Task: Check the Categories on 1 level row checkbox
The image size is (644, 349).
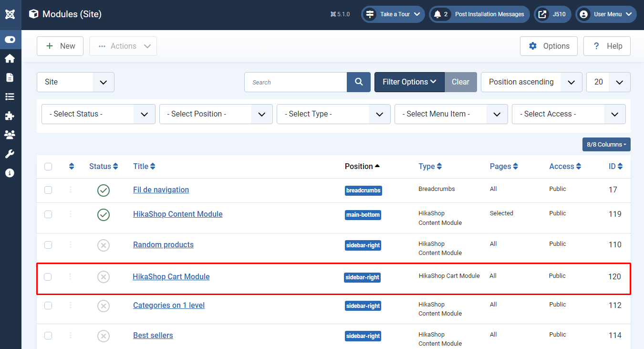Action: click(x=48, y=306)
